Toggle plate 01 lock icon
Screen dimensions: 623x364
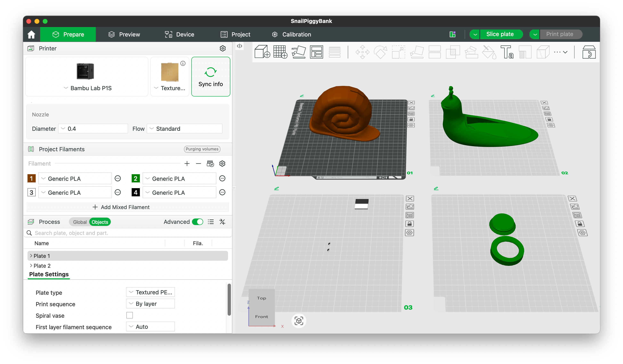point(411,119)
